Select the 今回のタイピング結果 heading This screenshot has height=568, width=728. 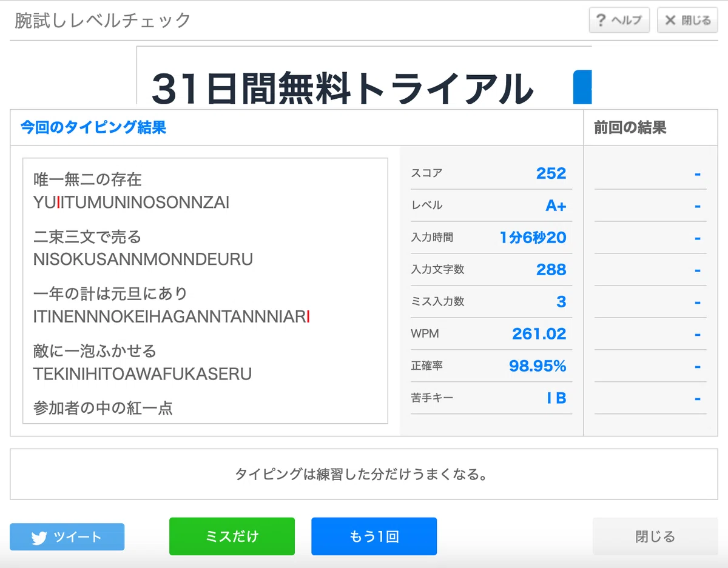pyautogui.click(x=93, y=127)
